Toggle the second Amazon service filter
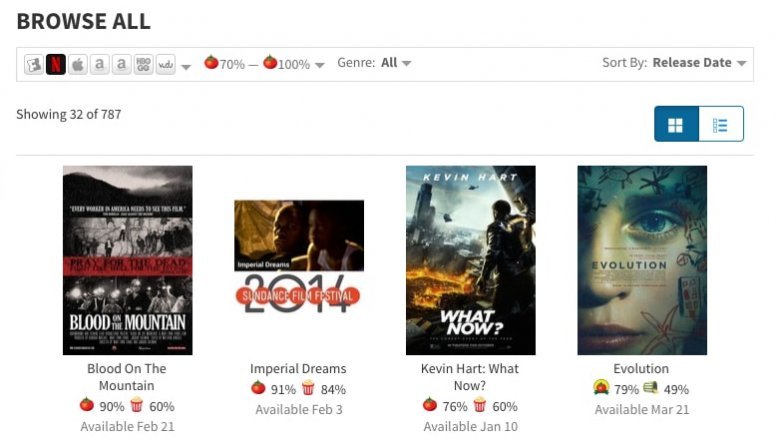 click(x=121, y=65)
